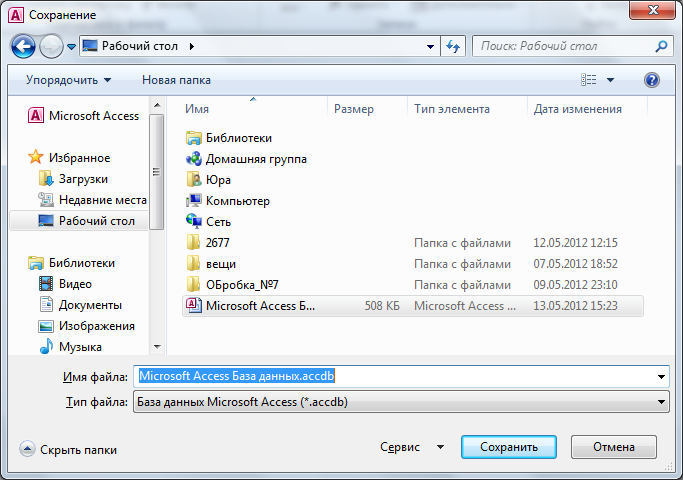Click the Access icon in the title bar
The image size is (683, 480).
pos(16,15)
